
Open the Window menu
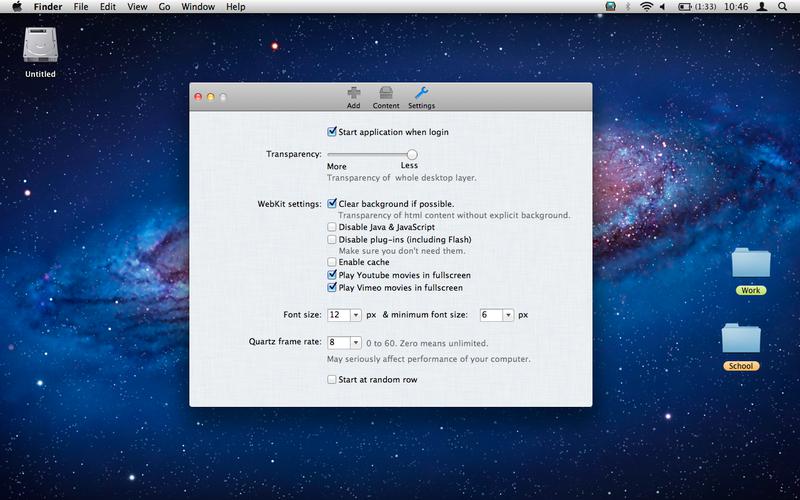(198, 7)
